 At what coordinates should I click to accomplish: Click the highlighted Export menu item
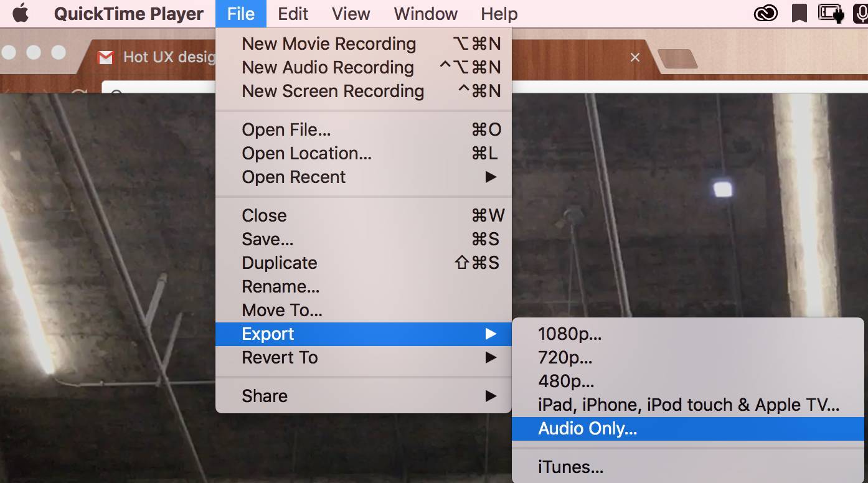coord(364,334)
